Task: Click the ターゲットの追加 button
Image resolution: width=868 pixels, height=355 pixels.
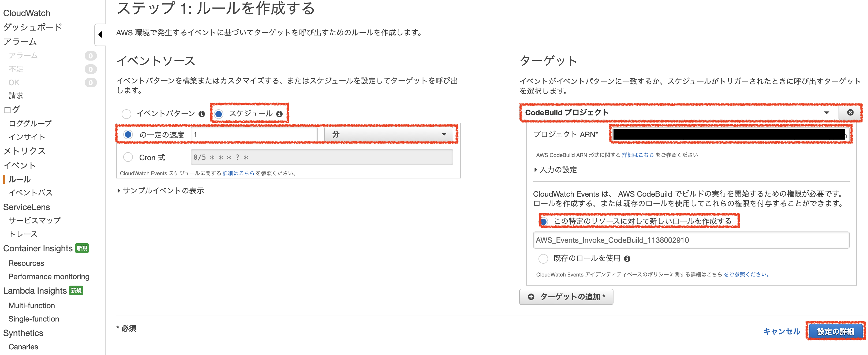Action: [566, 297]
